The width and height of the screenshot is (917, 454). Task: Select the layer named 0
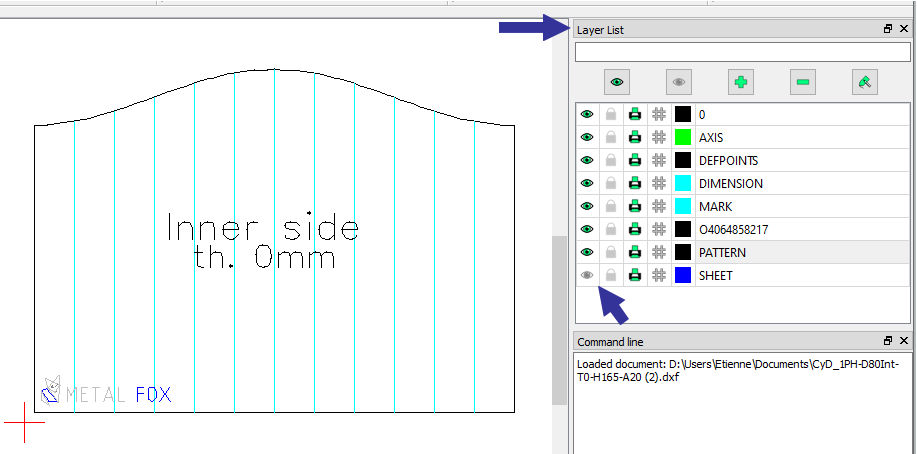(x=702, y=115)
